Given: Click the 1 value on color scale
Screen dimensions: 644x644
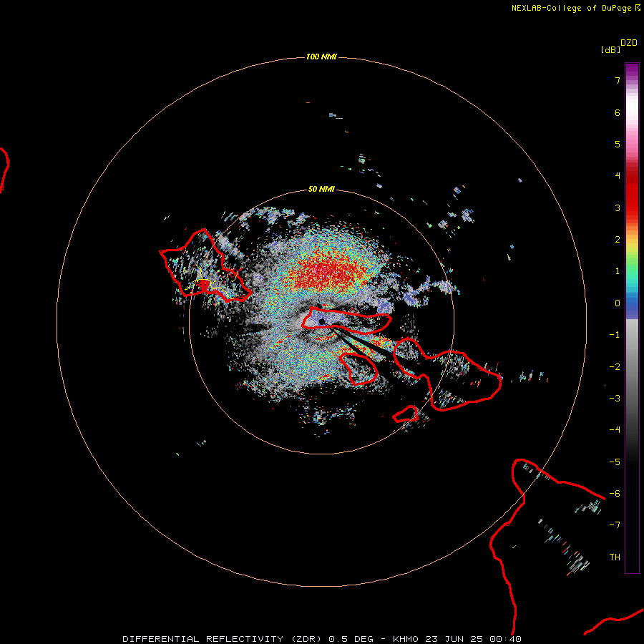Looking at the screenshot, I should (x=618, y=271).
